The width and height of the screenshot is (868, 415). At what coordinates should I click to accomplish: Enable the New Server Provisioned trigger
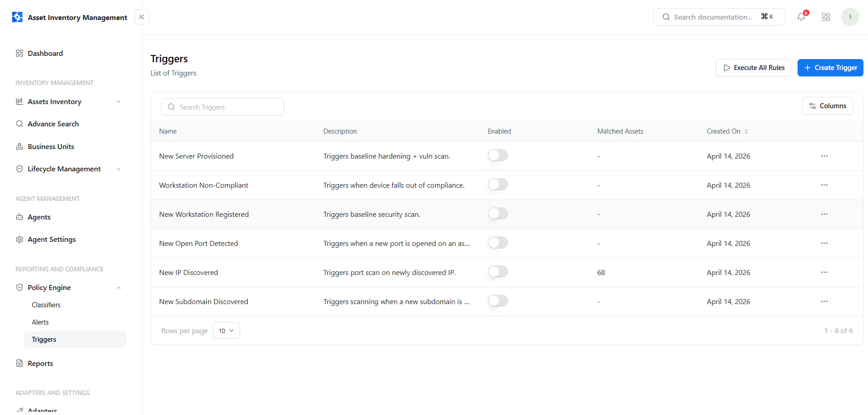[498, 155]
